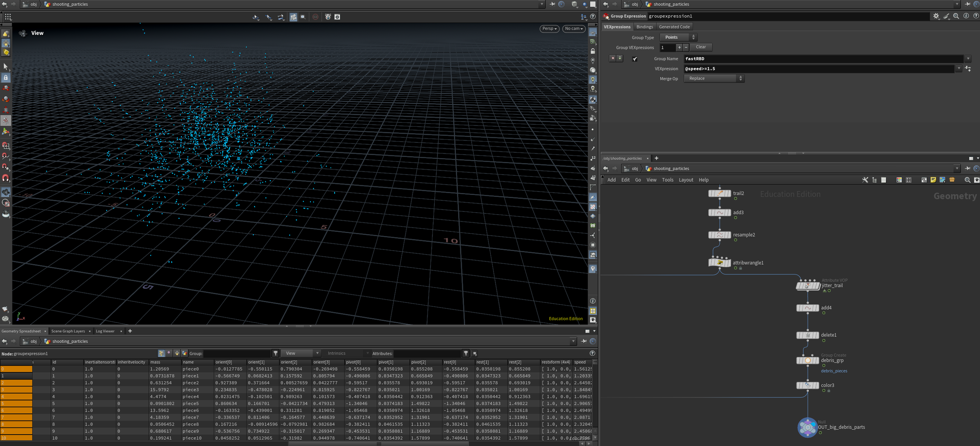Add a Group VEXpressions entry with plus button
Viewport: 980px width, 446px height.
pos(679,47)
